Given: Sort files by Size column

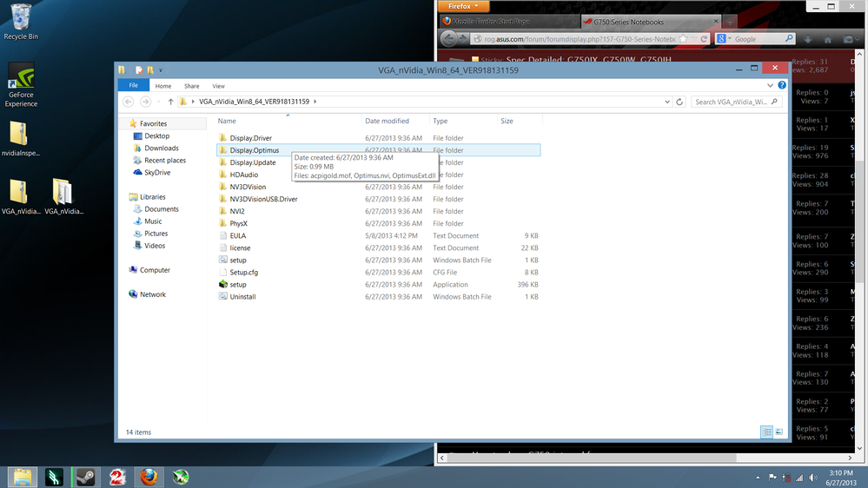Looking at the screenshot, I should click(x=520, y=121).
